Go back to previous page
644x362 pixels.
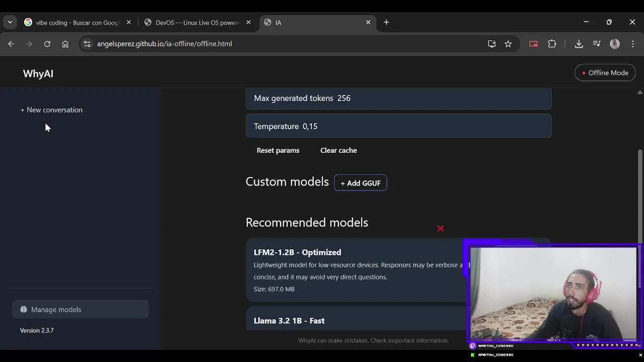(x=11, y=44)
